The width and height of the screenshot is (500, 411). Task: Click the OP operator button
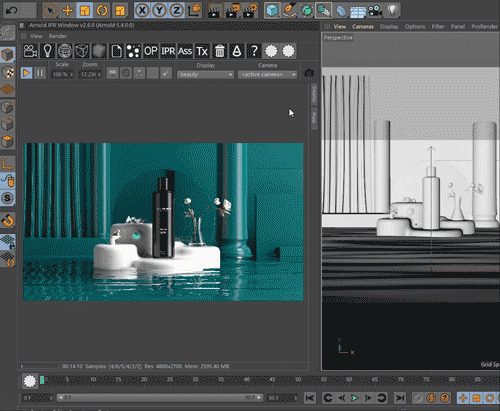pos(150,51)
